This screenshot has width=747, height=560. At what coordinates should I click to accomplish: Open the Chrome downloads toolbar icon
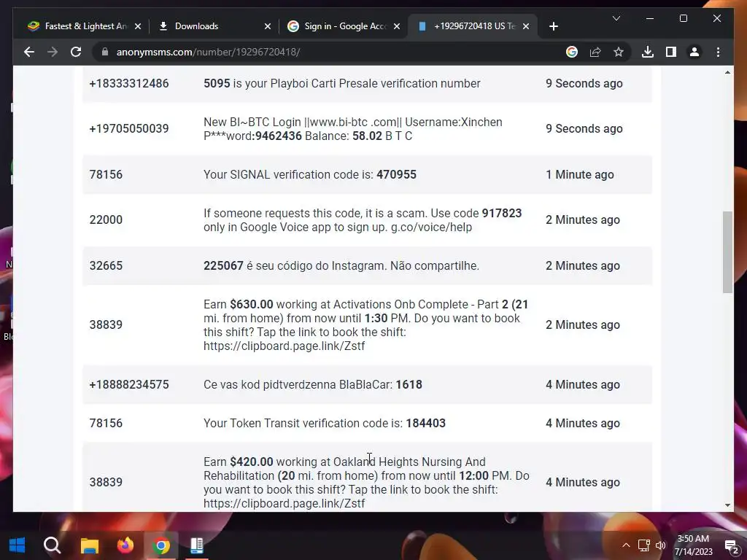(x=648, y=52)
